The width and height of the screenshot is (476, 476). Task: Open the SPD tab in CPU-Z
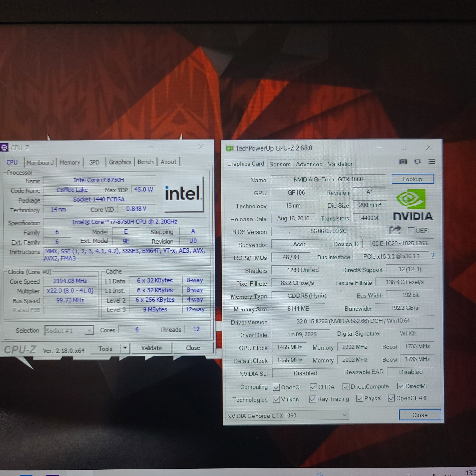94,162
